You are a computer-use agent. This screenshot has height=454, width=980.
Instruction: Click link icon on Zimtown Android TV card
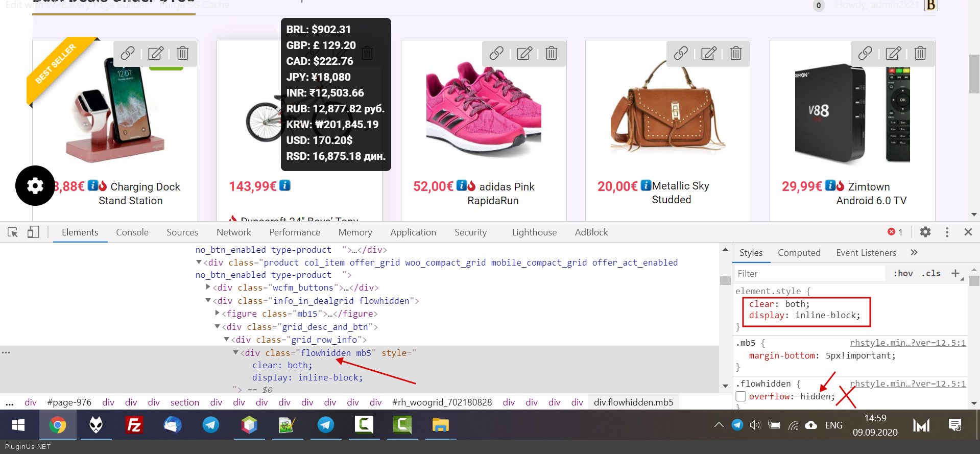click(x=865, y=53)
